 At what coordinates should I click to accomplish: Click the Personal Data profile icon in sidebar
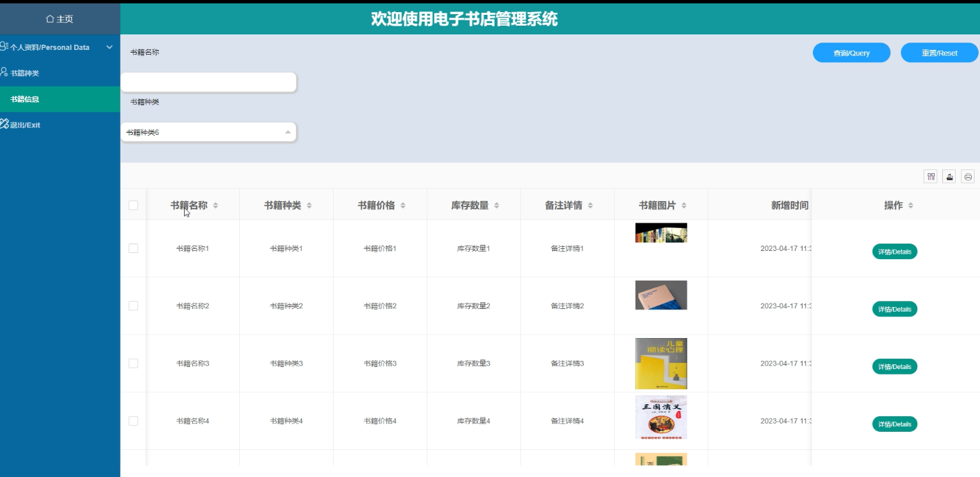coord(4,46)
